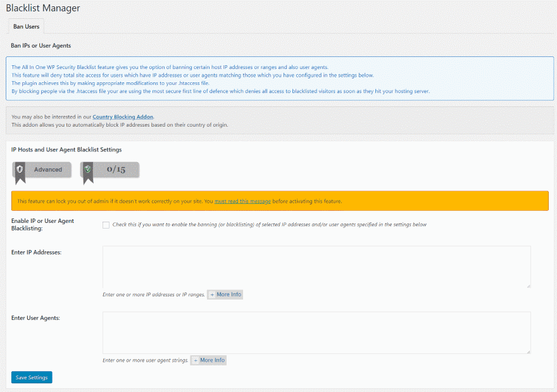Click 'Enter one or more IP addresses' hint text

(x=154, y=294)
